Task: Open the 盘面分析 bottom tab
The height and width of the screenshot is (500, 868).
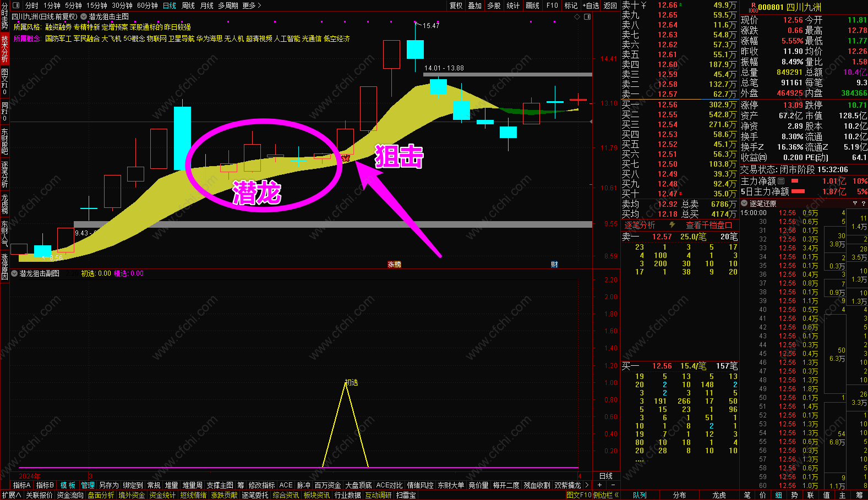Action: (x=101, y=495)
